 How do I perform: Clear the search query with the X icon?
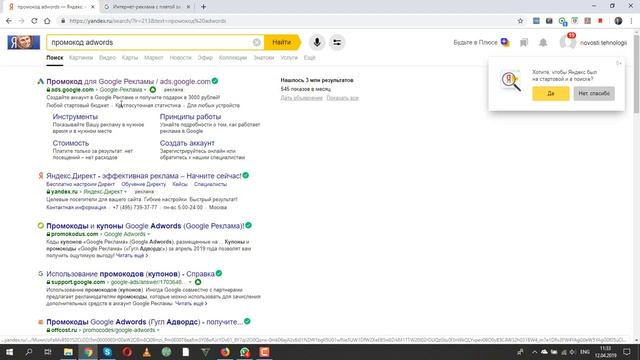256,42
